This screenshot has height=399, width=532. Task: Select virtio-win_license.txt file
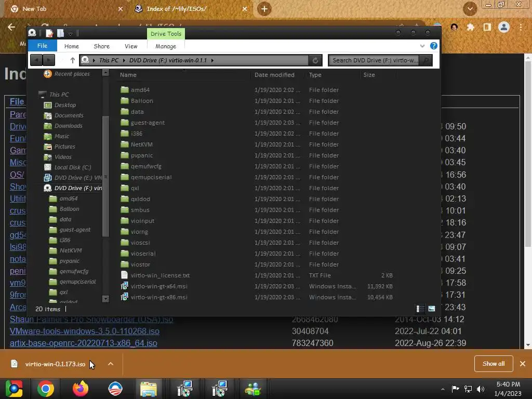[160, 275]
